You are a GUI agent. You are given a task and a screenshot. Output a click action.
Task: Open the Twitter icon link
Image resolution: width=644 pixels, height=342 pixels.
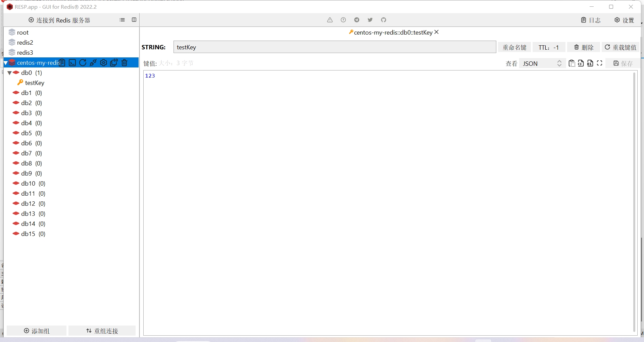pos(370,20)
